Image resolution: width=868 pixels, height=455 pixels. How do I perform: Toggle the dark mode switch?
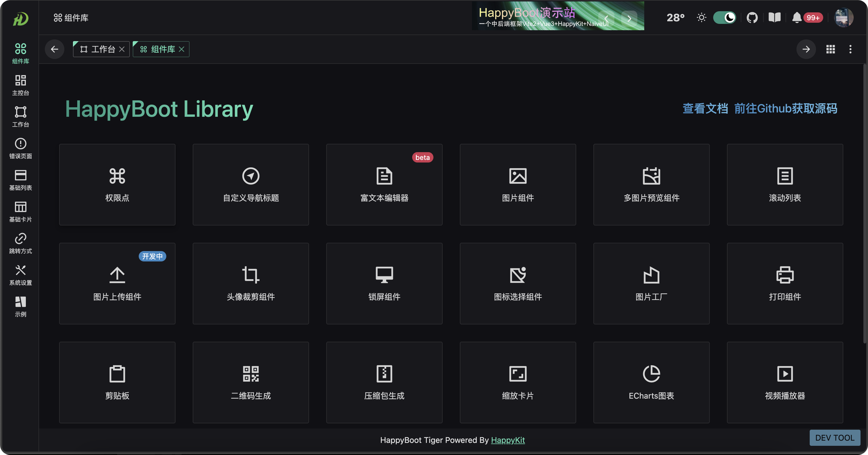point(724,18)
